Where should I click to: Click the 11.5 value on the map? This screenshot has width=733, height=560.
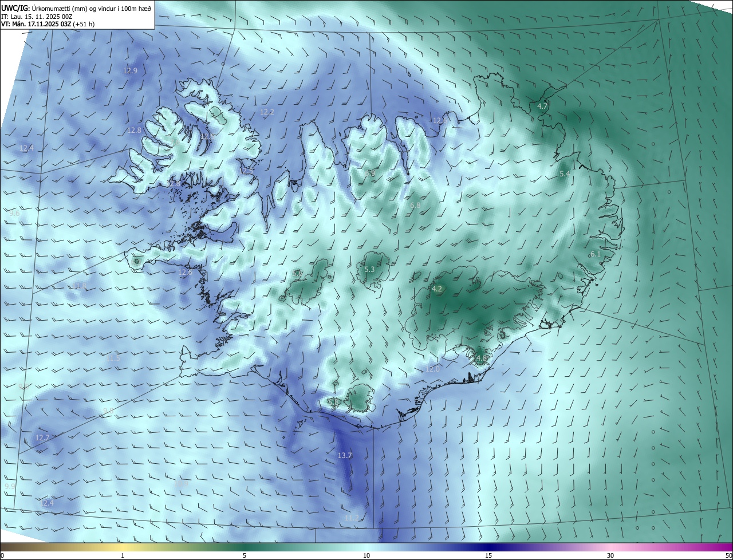pyautogui.click(x=114, y=358)
